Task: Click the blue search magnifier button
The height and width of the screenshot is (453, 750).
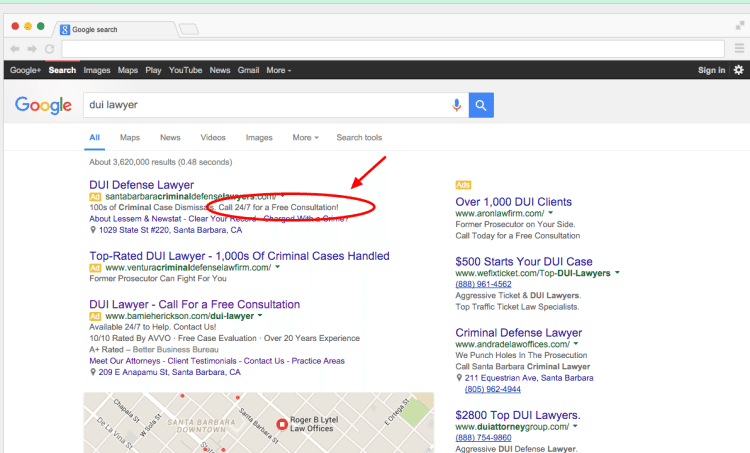Action: click(x=481, y=105)
